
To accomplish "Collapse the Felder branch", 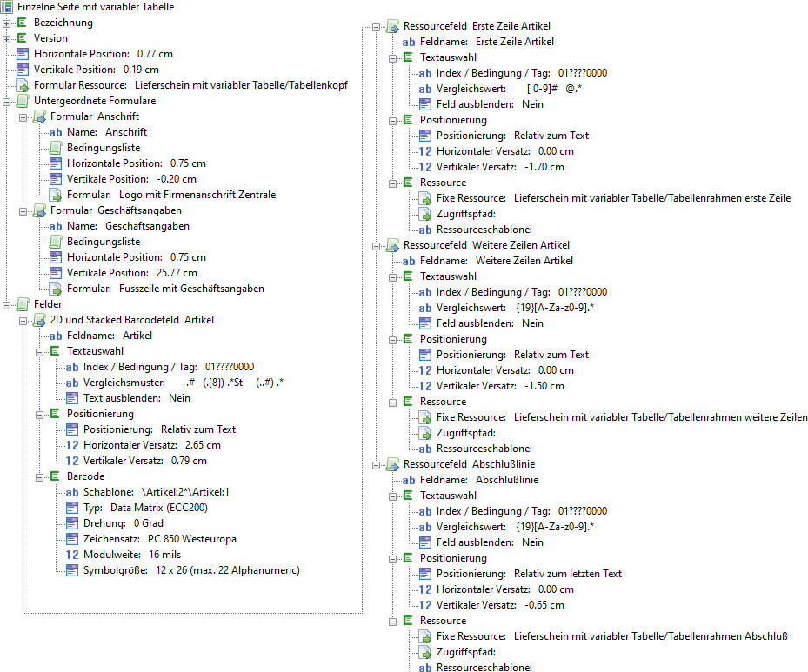I will coord(7,304).
